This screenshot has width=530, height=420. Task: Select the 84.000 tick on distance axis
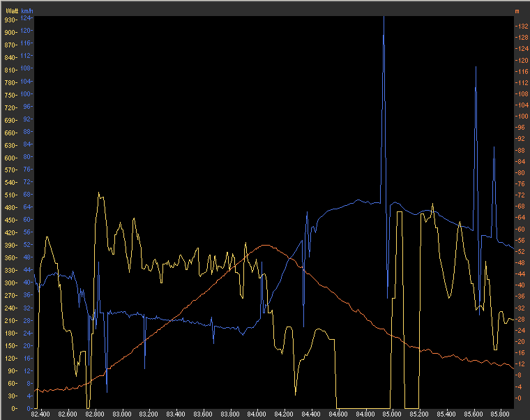click(x=257, y=414)
